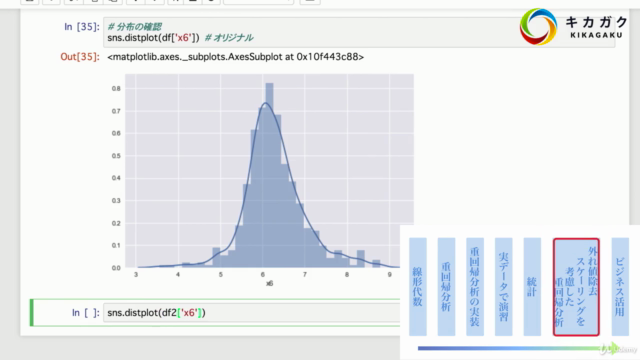This screenshot has height=360, width=640.
Task: Click the "# オリジナル" comment text
Action: coord(229,38)
